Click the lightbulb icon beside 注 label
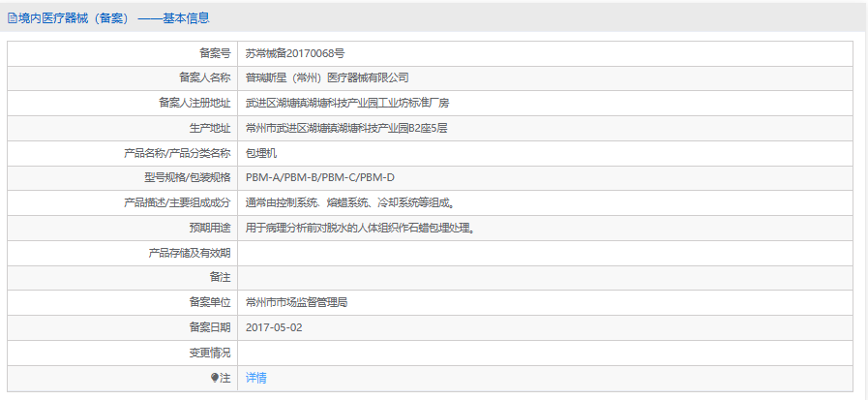The height and width of the screenshot is (400, 868). pos(215,378)
